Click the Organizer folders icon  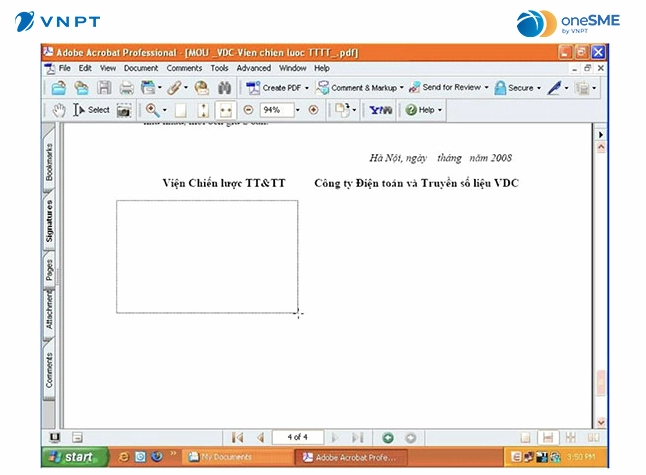click(81, 88)
